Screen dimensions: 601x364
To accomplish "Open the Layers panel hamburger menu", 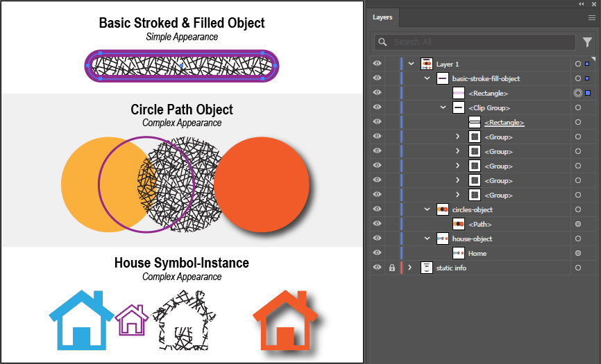I will tap(591, 18).
